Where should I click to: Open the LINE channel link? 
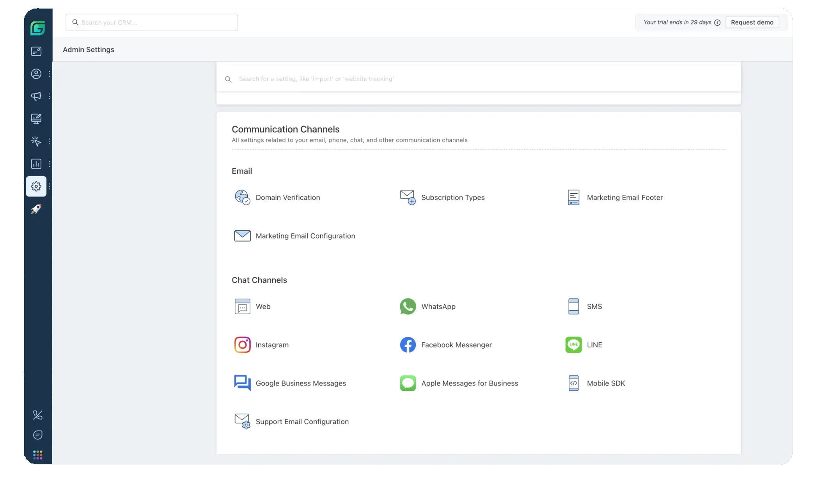click(x=594, y=345)
